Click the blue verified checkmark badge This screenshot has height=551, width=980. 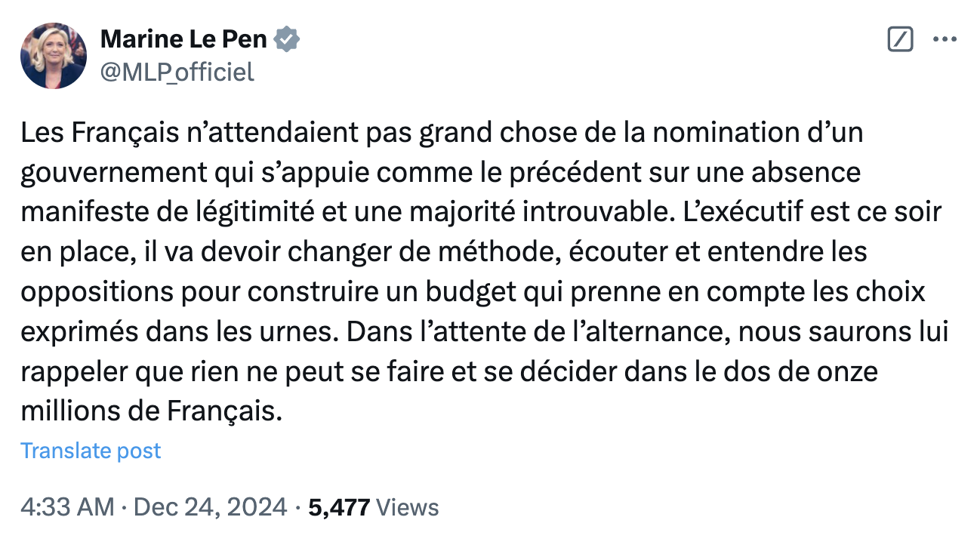point(287,38)
